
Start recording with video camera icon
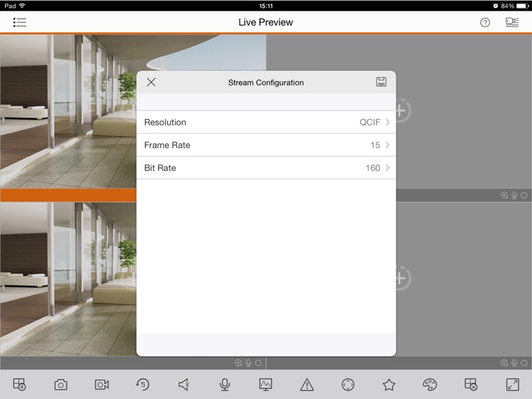101,385
